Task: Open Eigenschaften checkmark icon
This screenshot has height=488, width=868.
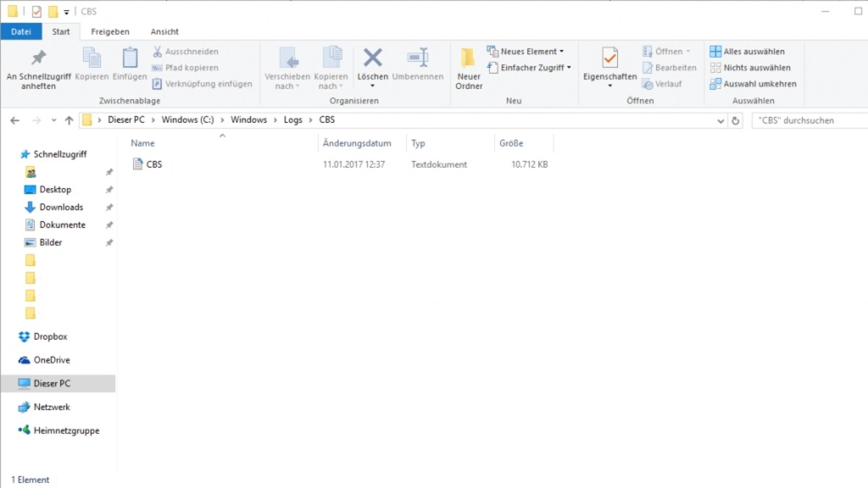Action: coord(610,58)
